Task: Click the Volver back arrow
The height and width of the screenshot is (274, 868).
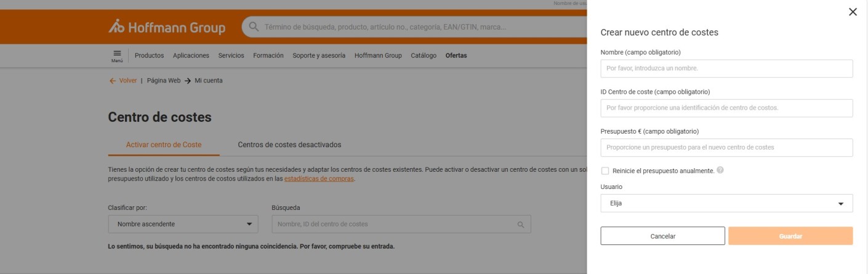Action: pos(112,81)
